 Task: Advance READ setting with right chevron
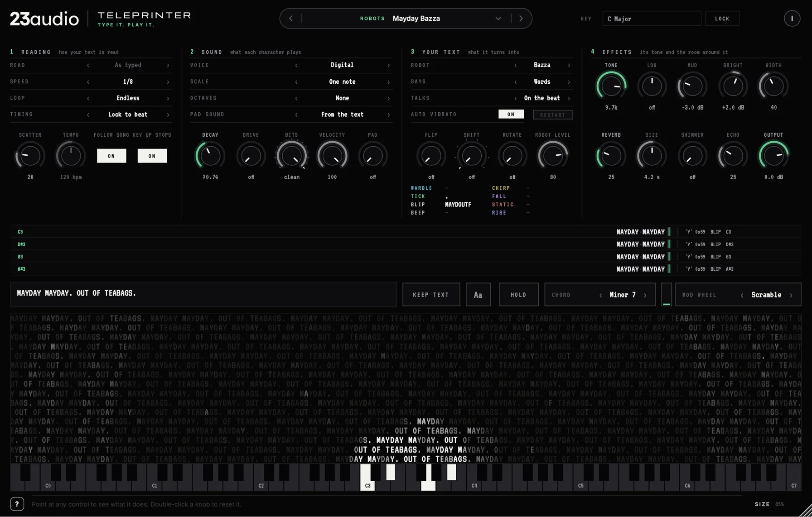click(x=168, y=65)
